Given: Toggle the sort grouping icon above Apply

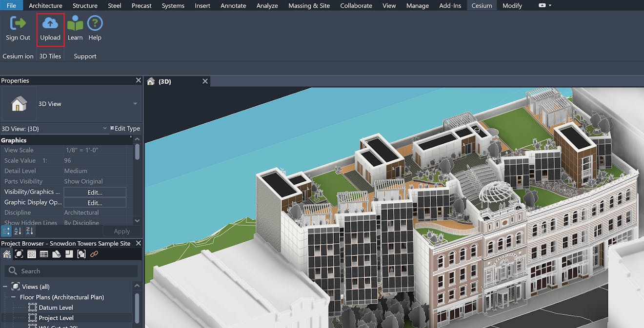Looking at the screenshot, I should click(6, 231).
